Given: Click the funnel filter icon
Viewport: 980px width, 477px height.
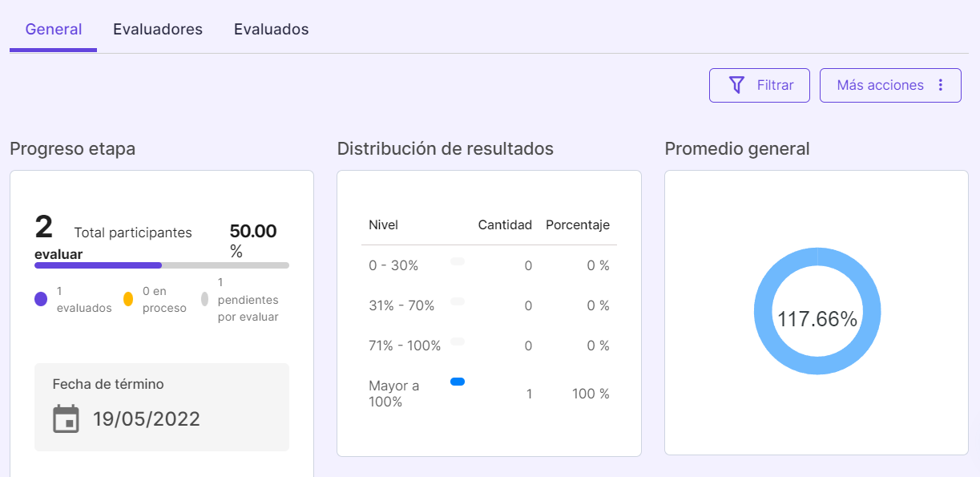Looking at the screenshot, I should (736, 85).
